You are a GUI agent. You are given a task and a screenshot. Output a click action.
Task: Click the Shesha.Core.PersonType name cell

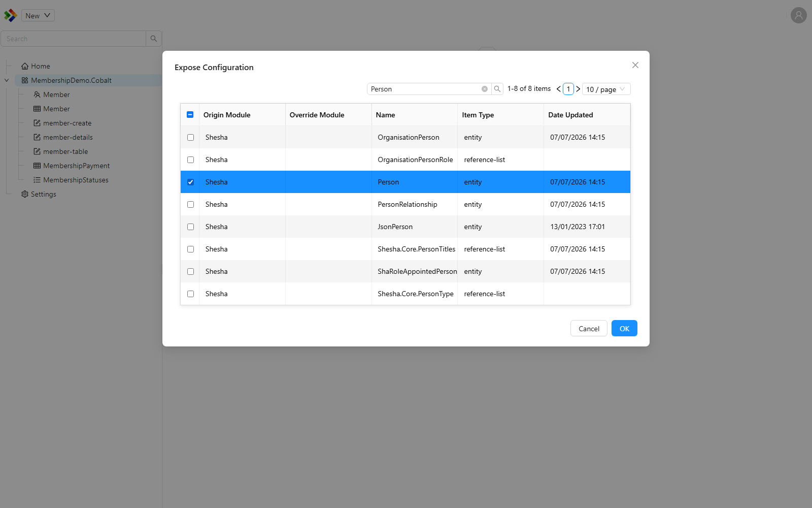point(415,294)
